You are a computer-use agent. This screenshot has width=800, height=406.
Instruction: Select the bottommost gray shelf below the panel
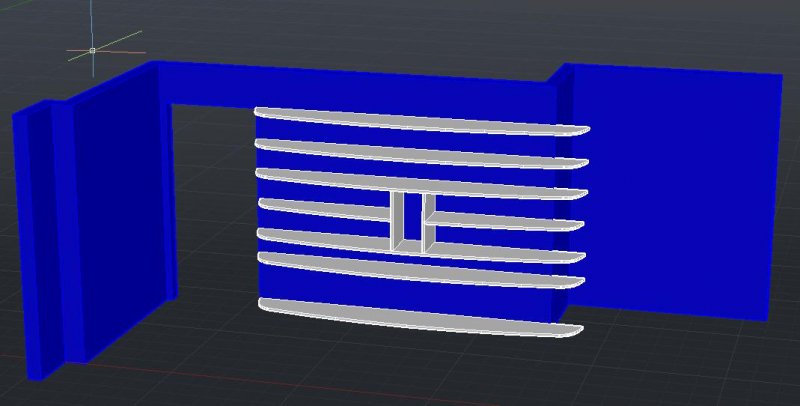tap(420, 317)
